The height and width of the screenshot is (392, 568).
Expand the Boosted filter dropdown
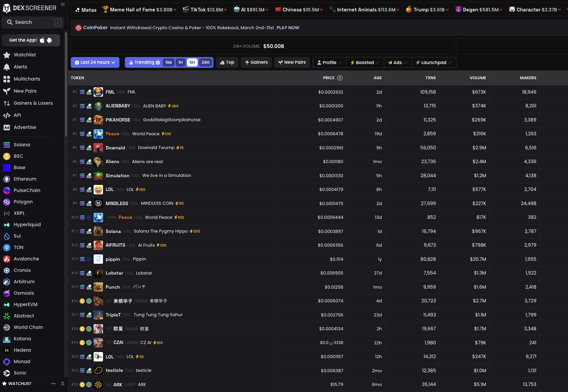tap(365, 62)
